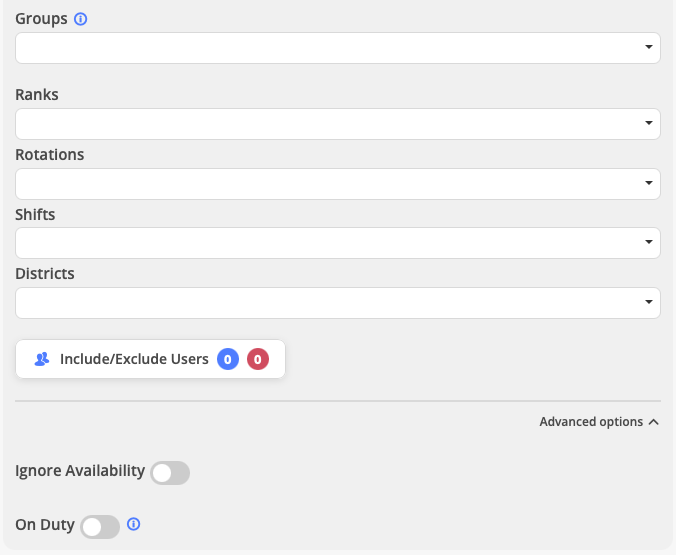Click the red excluded users count badge

(258, 359)
